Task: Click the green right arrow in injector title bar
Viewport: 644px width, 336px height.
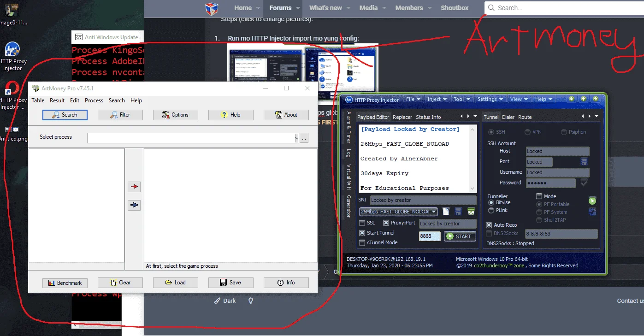Action: pyautogui.click(x=596, y=99)
